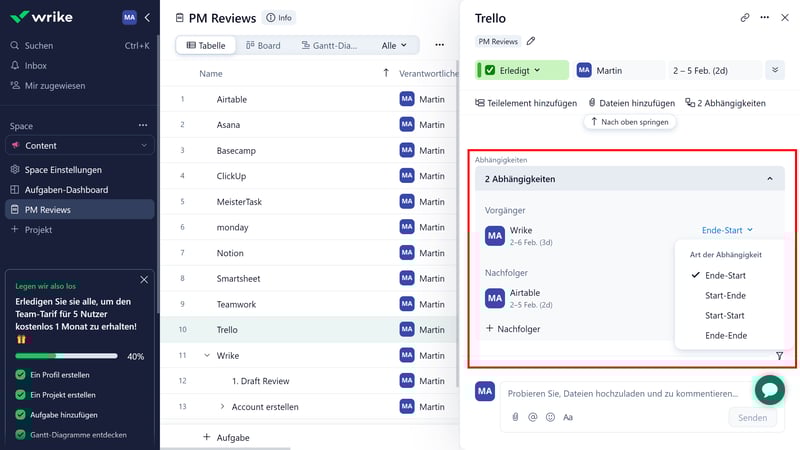
Task: Click Dateien hinzufügen
Action: 631,103
